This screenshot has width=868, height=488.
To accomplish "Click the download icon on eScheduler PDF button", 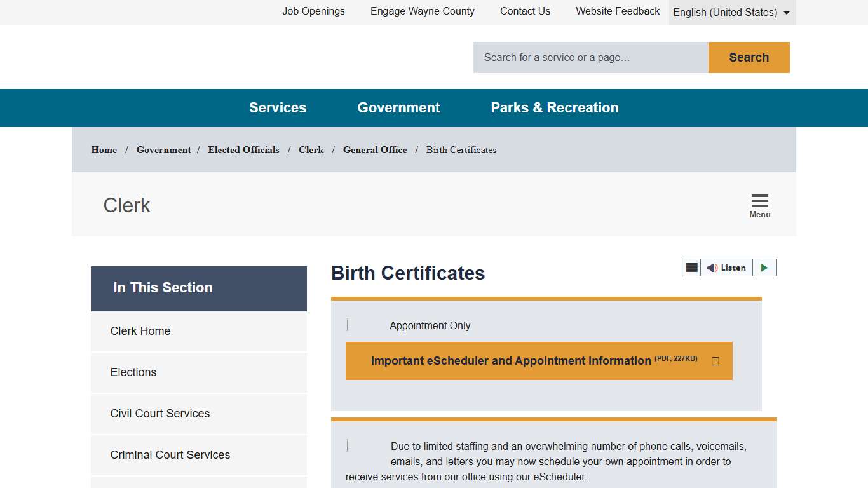I will point(715,360).
